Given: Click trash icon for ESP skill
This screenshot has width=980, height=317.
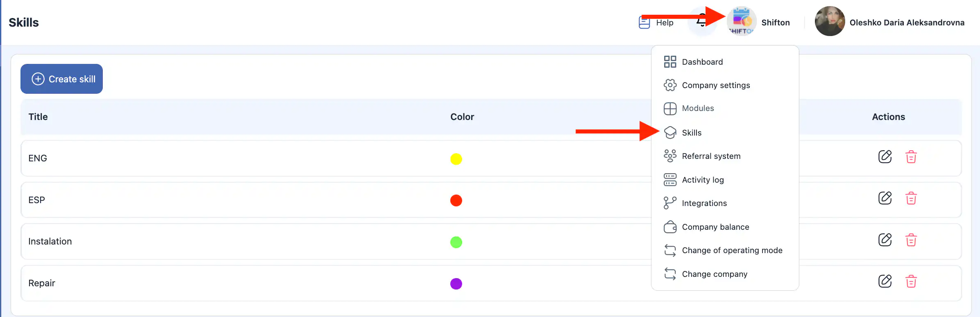Looking at the screenshot, I should (x=911, y=198).
